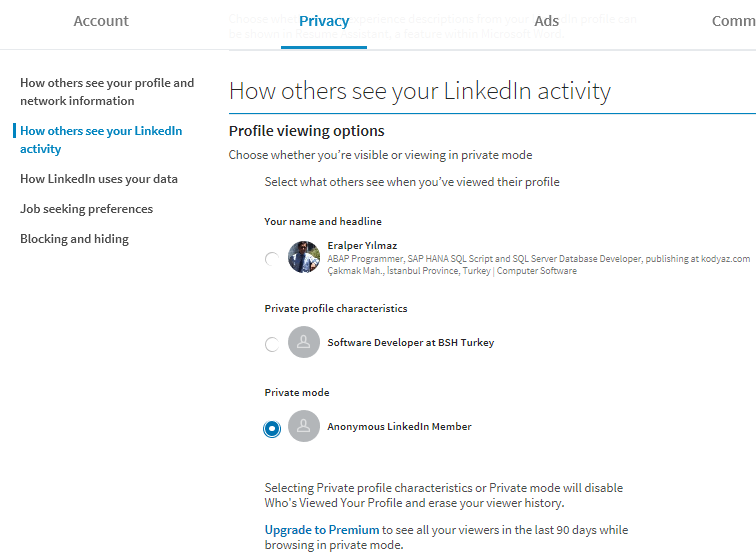Click 'Anonymous LinkedIn Member' label
Image resolution: width=756 pixels, height=559 pixels.
pyautogui.click(x=399, y=426)
